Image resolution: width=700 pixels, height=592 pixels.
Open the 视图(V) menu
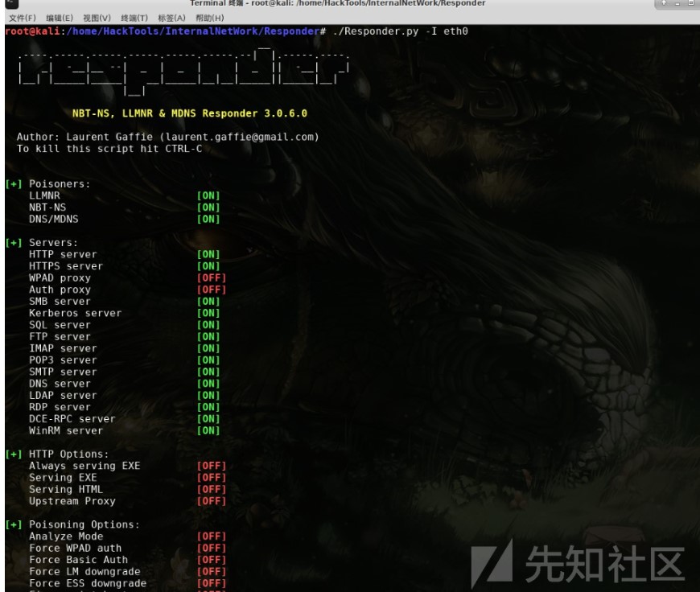pos(97,18)
